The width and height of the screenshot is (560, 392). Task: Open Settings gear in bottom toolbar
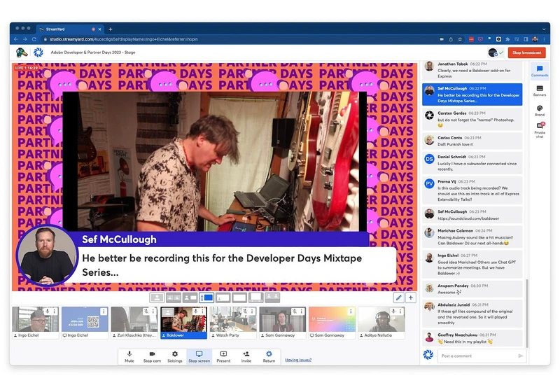[174, 357]
